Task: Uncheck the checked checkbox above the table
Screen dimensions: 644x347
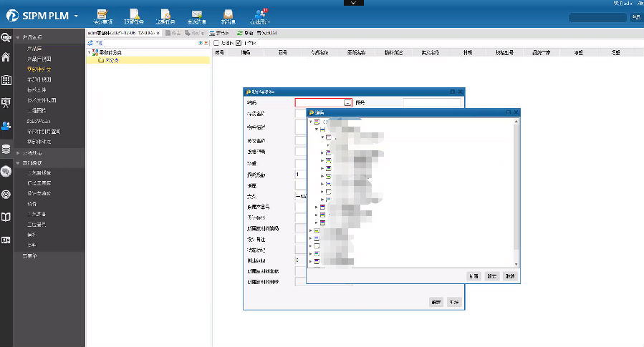Action: 239,43
